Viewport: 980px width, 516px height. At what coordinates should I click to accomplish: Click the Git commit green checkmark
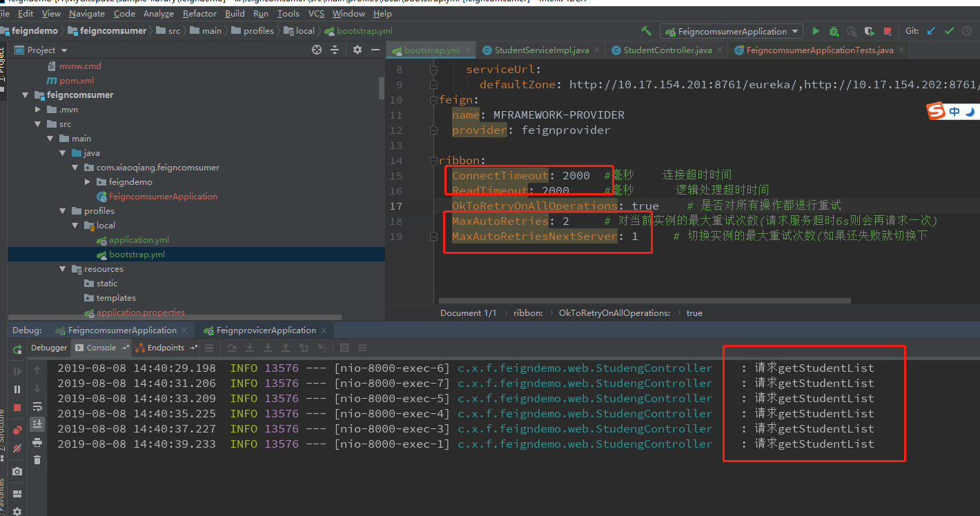(950, 31)
